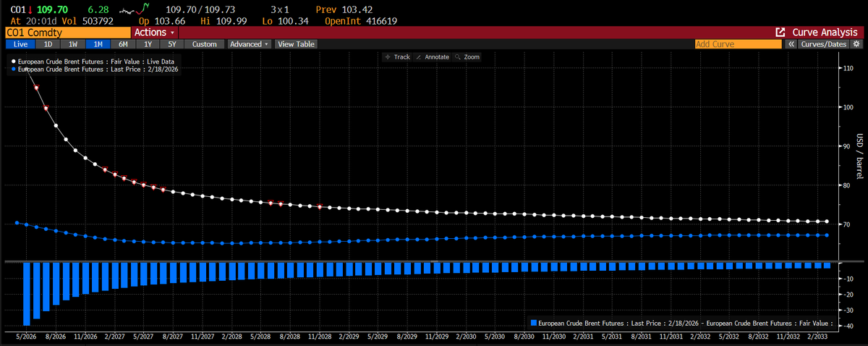Select the Zoom magnifier tool
The width and height of the screenshot is (868, 346).
[467, 56]
